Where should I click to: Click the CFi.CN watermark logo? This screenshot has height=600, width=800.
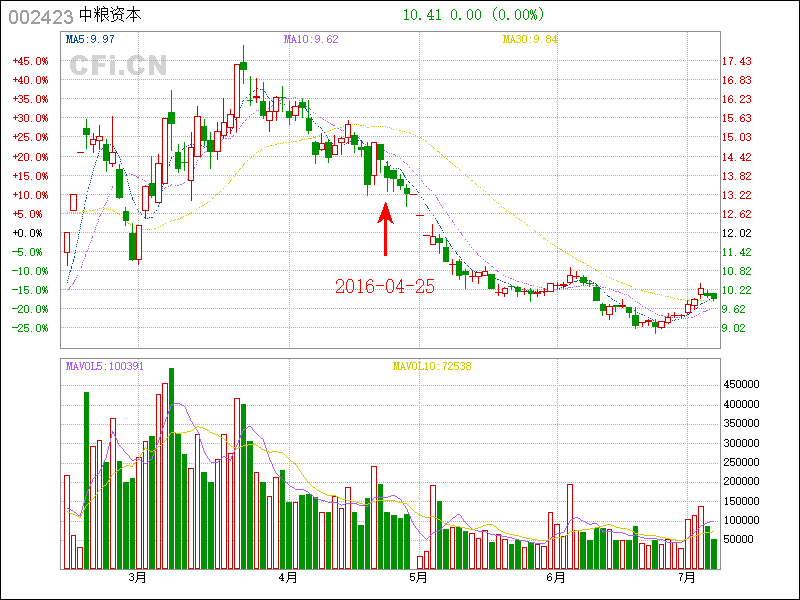pos(118,65)
